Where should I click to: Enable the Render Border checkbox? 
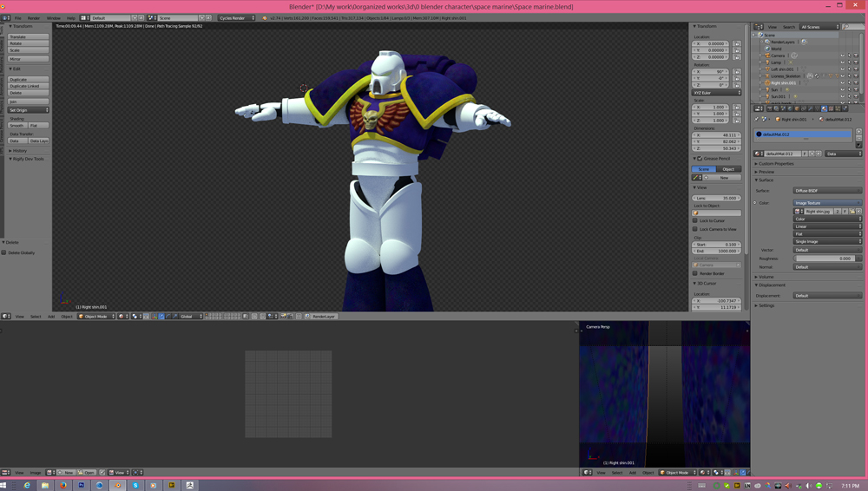coord(694,273)
